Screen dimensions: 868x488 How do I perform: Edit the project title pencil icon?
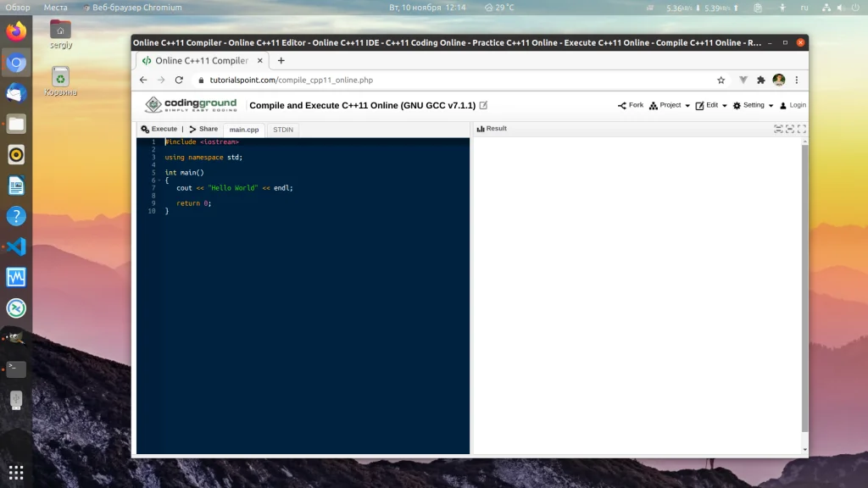(483, 105)
